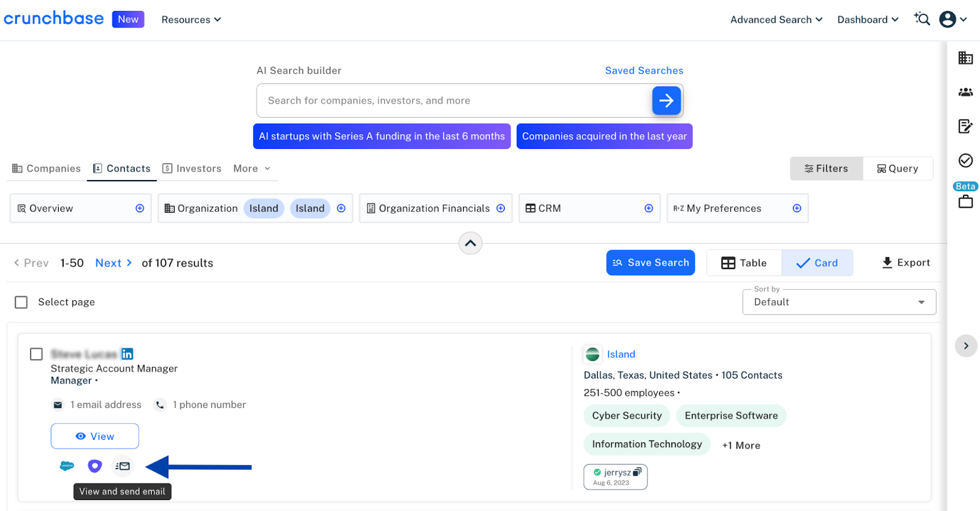Click the New badge in header
The width and height of the screenshot is (980, 511).
[128, 19]
